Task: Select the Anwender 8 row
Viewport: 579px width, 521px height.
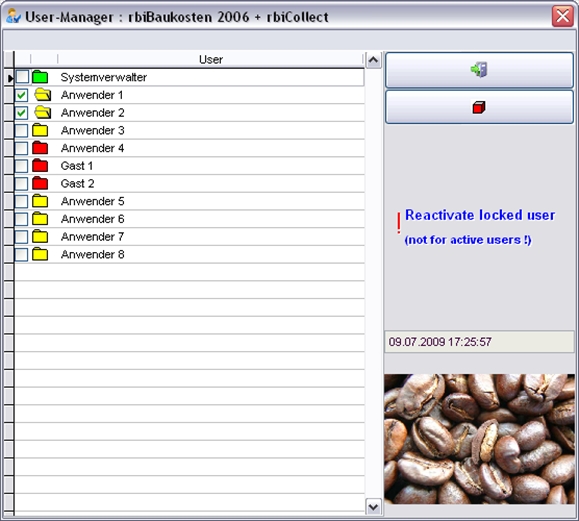Action: [189, 254]
